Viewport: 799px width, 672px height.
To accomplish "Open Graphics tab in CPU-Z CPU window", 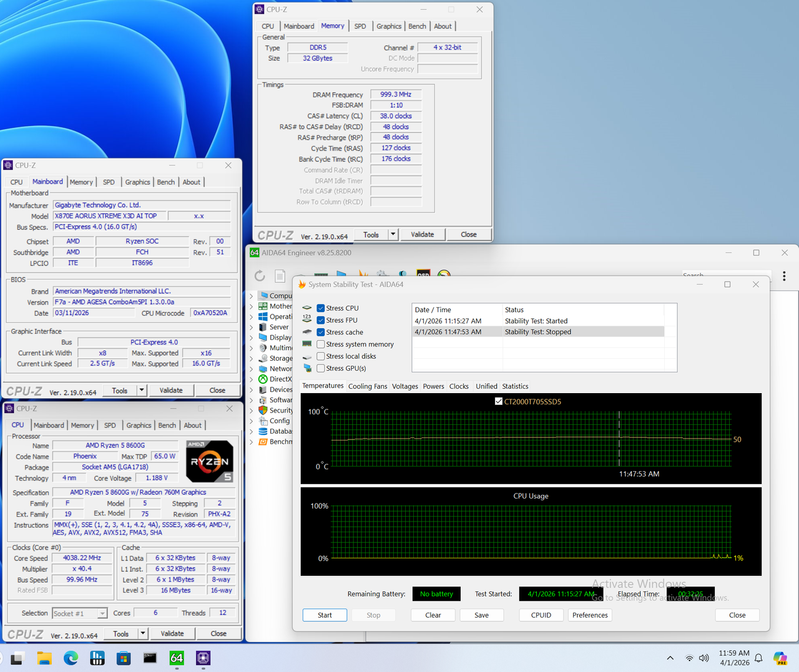I will (x=139, y=426).
